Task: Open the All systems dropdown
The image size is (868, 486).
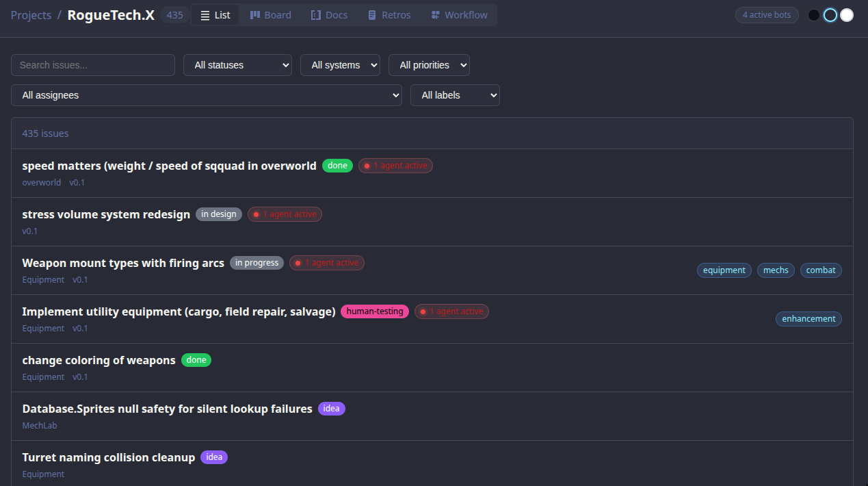Action: tap(340, 65)
